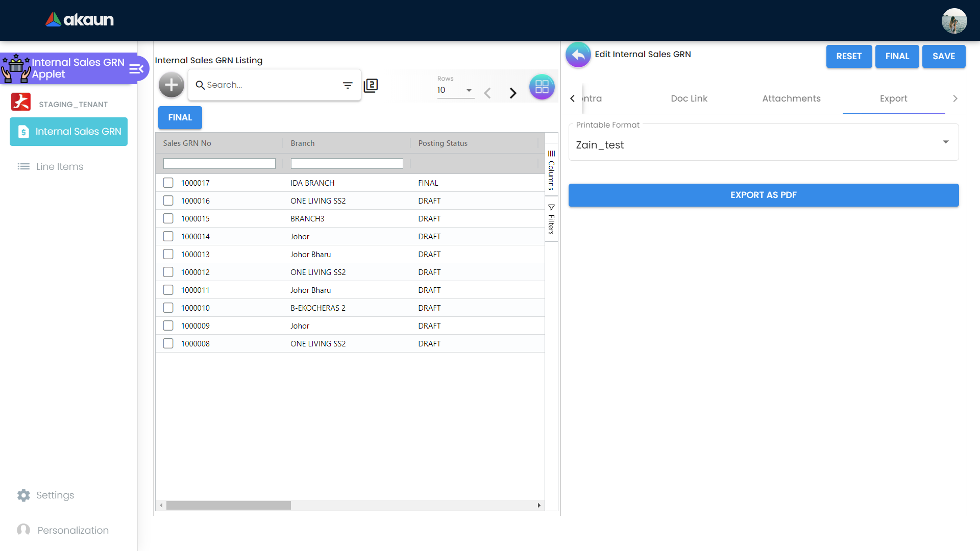Image resolution: width=980 pixels, height=551 pixels.
Task: Tick the checkbox for GRN 1000008
Action: coord(168,343)
